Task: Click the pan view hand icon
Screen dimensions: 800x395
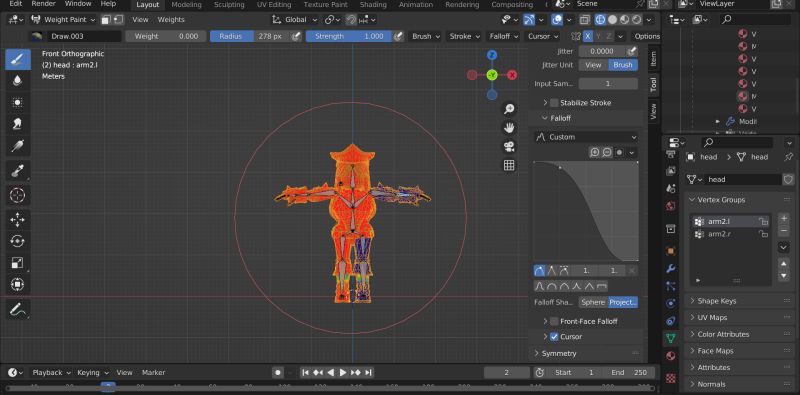Action: coord(509,128)
